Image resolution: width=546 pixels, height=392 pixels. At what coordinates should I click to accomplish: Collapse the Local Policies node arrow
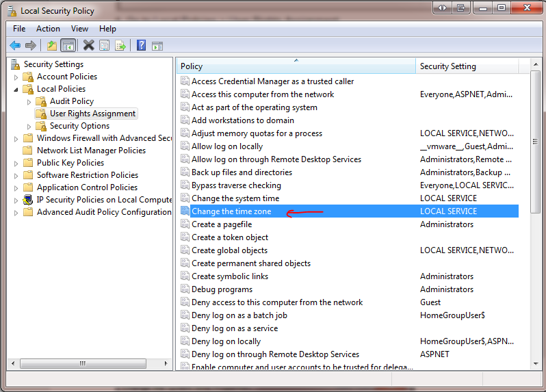pos(16,90)
